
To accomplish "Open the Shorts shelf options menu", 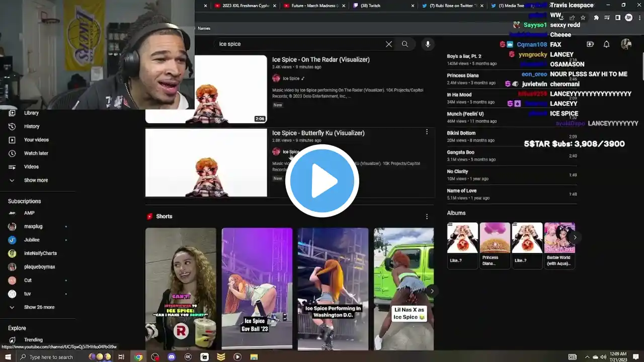I will (427, 217).
